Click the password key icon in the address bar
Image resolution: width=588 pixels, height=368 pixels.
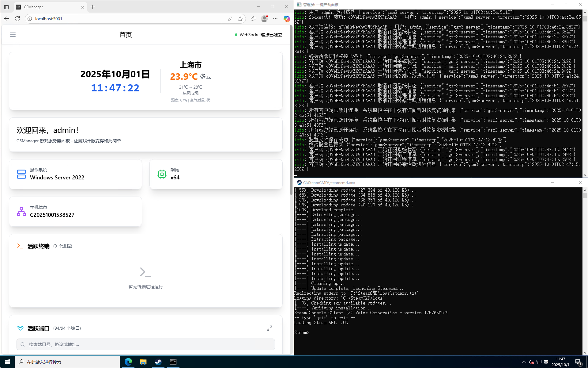230,19
